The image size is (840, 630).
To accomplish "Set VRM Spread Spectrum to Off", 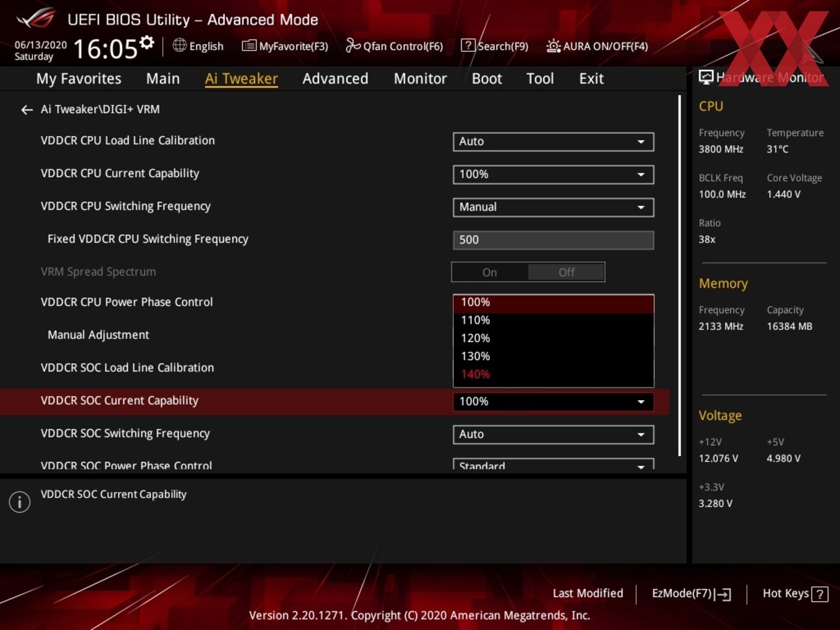I will [566, 272].
